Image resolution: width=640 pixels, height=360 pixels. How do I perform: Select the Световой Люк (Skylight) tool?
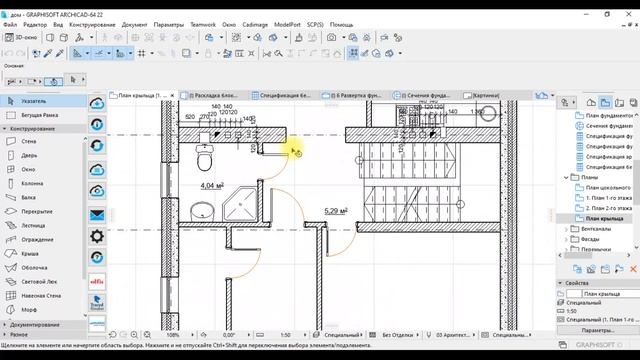[43, 282]
